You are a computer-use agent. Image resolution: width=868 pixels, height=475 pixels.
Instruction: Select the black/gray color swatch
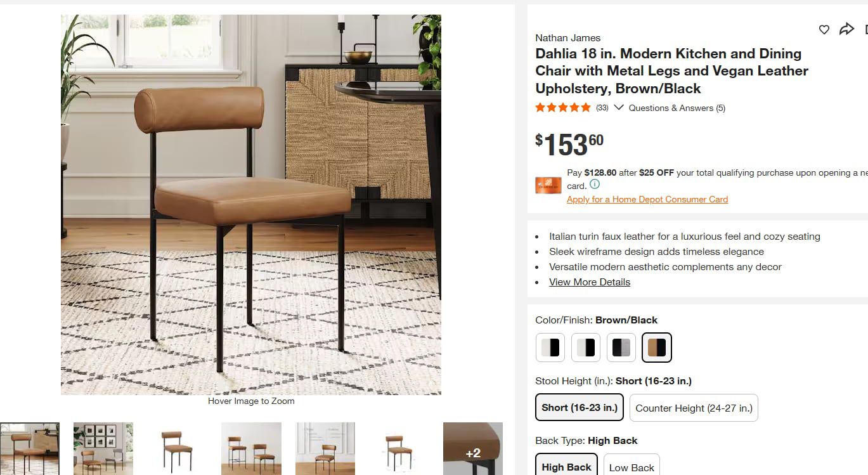pyautogui.click(x=621, y=348)
